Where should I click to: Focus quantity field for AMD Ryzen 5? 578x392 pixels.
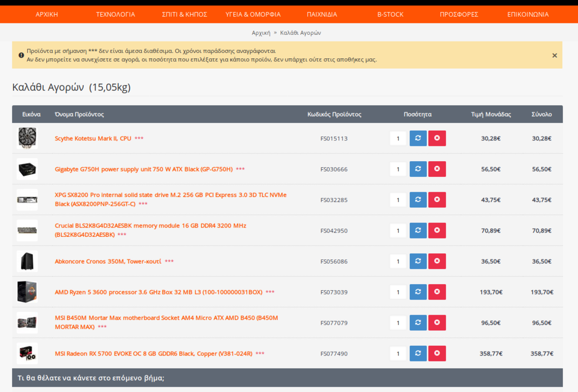click(398, 292)
